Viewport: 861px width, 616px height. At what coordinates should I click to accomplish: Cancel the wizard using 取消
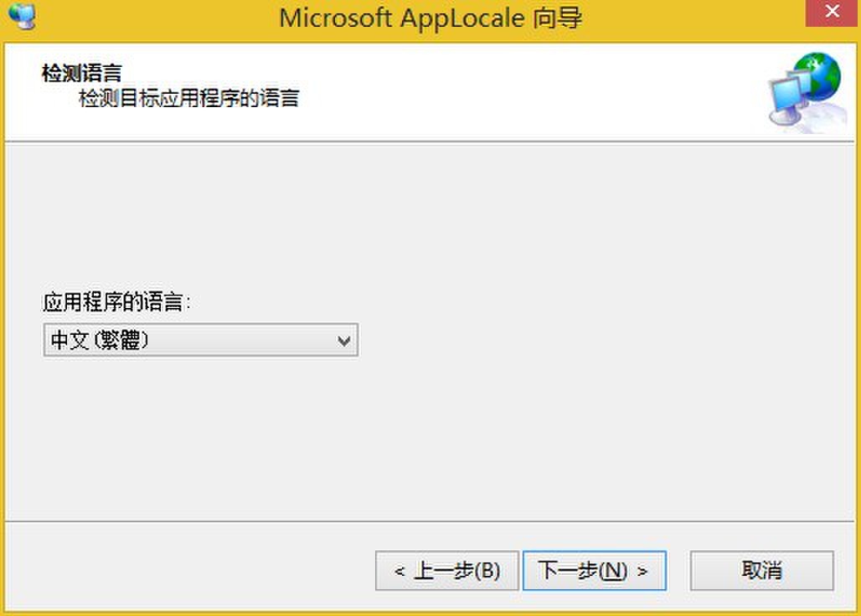pos(761,571)
